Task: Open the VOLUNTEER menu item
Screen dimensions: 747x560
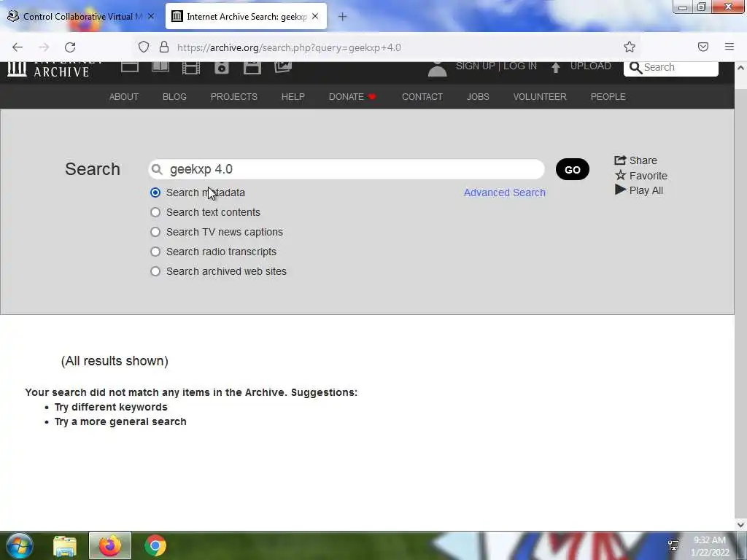Action: coord(540,97)
